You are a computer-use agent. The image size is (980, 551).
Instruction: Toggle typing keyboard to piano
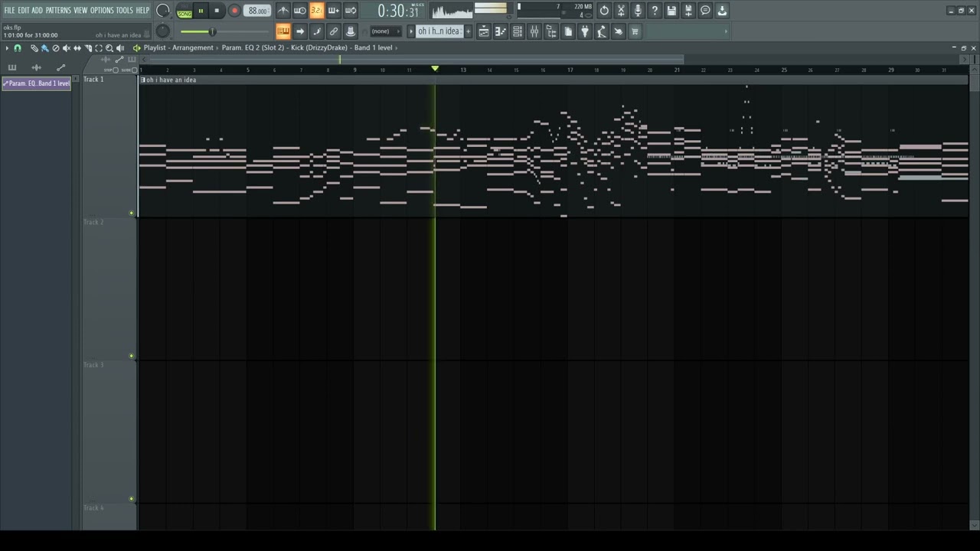pyautogui.click(x=283, y=31)
